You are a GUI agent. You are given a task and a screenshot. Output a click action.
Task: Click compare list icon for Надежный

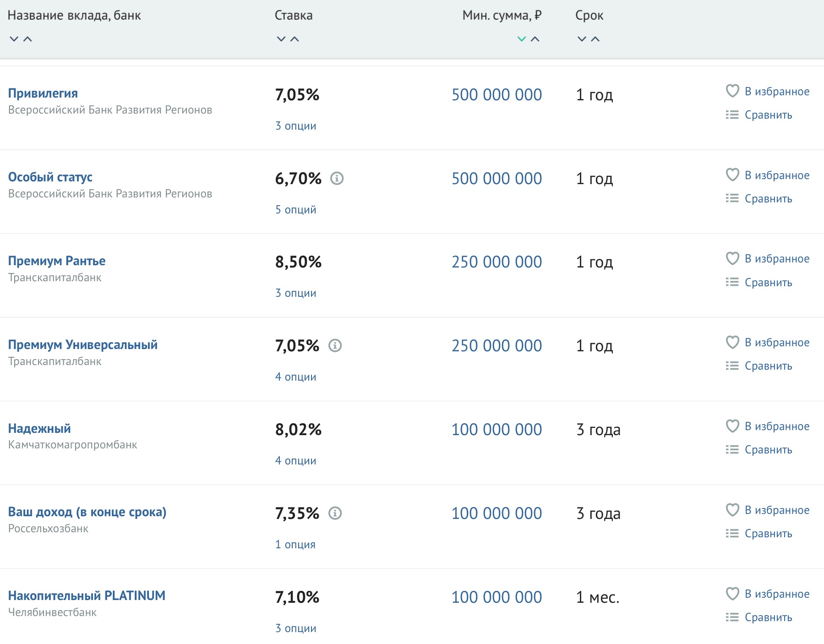732,449
